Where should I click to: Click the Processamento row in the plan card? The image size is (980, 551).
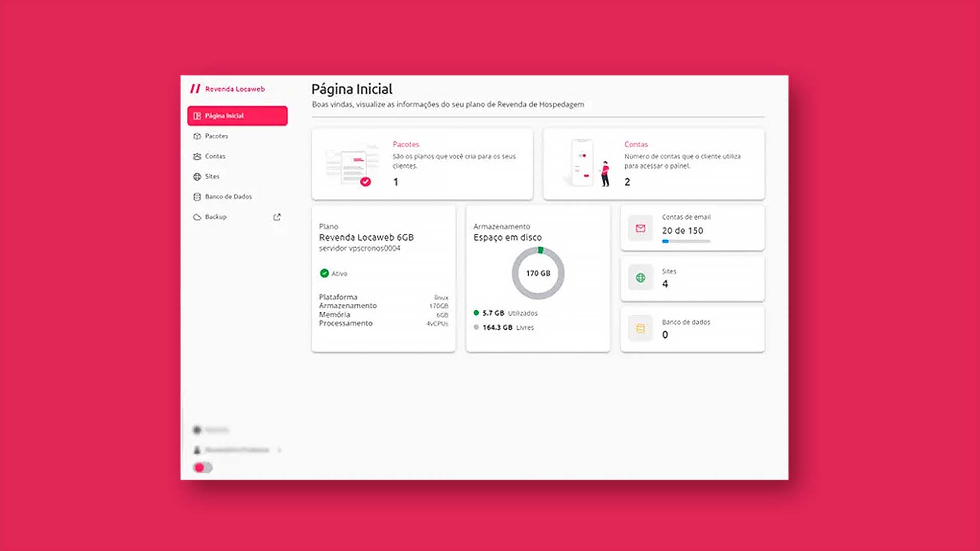point(383,323)
